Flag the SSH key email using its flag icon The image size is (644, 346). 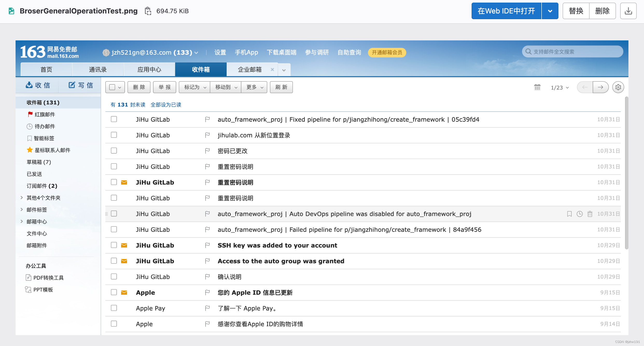[207, 245]
